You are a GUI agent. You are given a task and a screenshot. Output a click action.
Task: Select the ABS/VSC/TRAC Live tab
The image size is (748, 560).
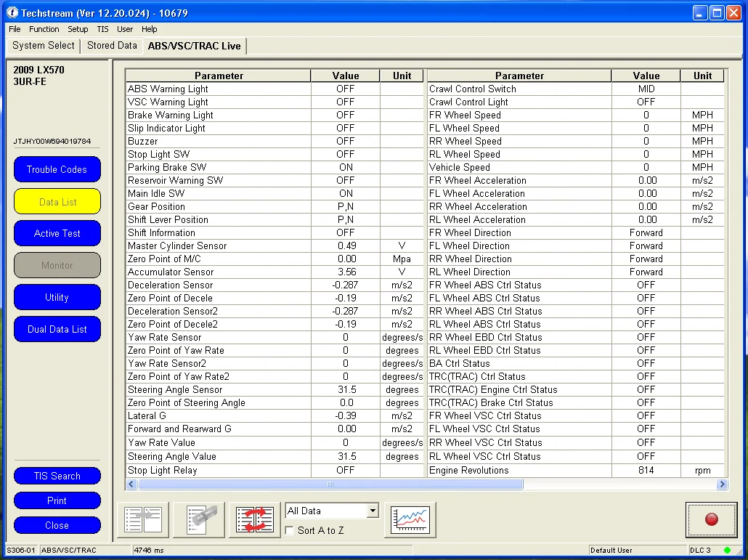[194, 46]
